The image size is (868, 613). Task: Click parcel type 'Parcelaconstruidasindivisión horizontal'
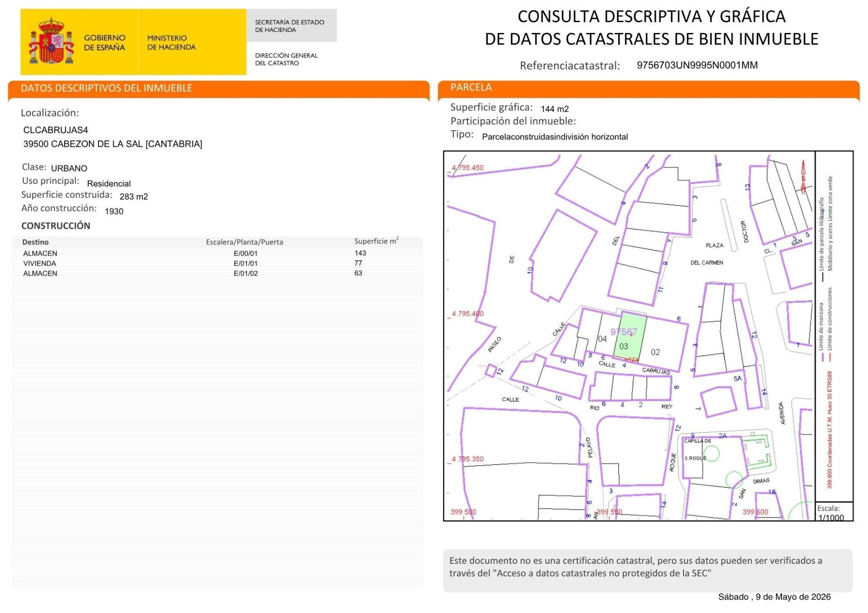(555, 137)
